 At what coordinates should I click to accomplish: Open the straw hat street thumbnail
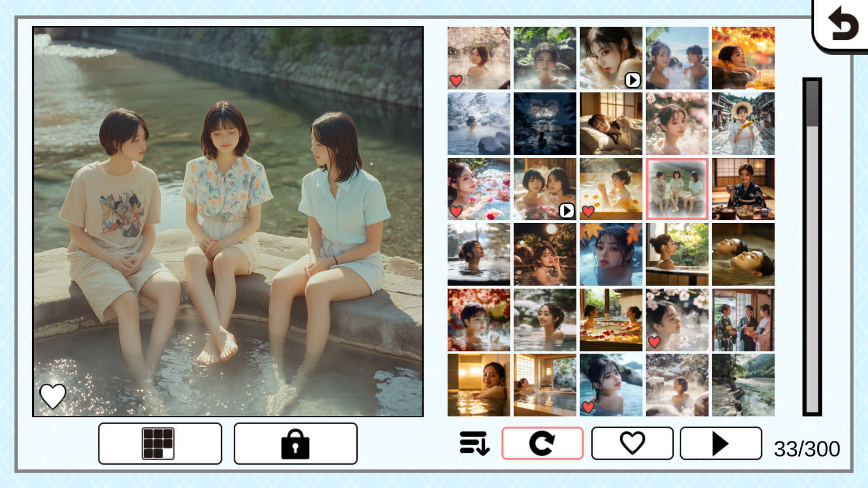tap(743, 123)
